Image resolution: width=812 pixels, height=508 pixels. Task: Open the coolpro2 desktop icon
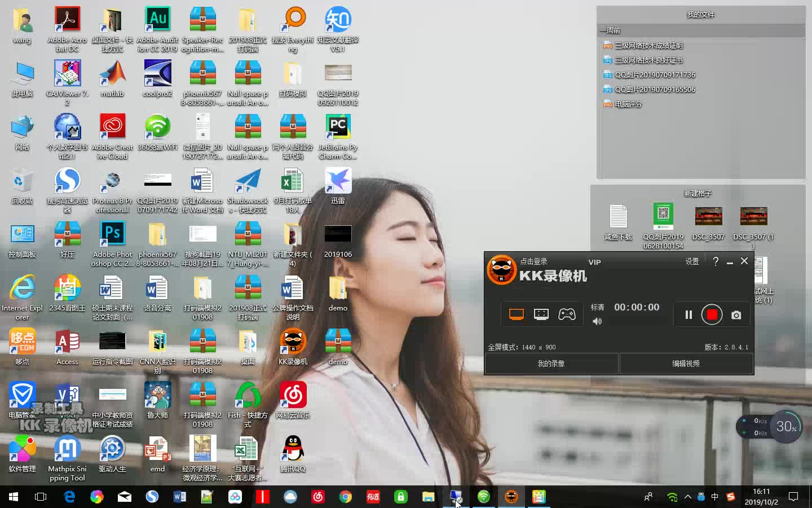tap(157, 78)
